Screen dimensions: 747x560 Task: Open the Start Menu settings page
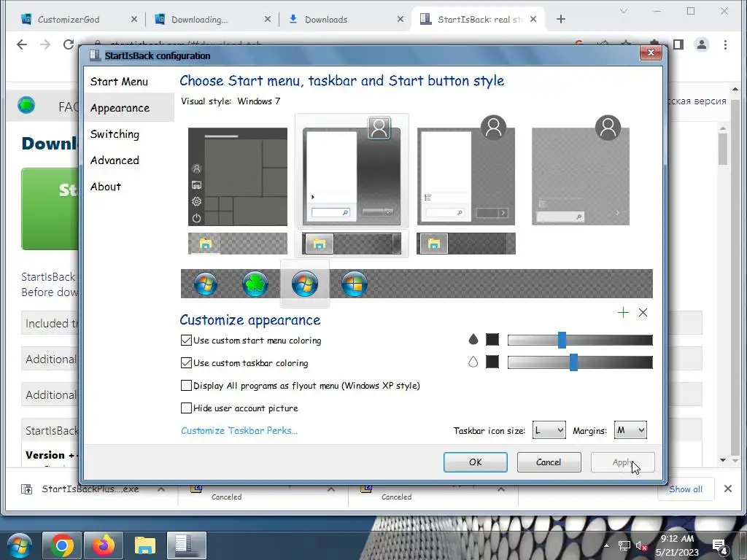[129, 82]
